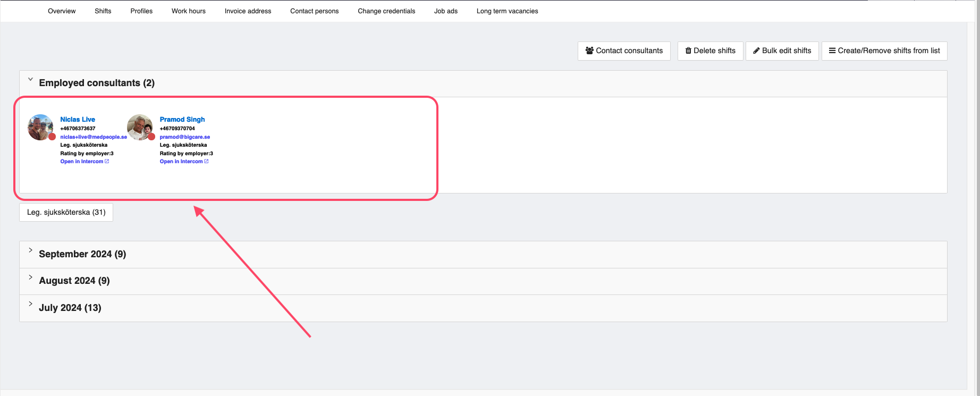Open the Job ads tab
Viewport: 980px width, 396px height.
(445, 11)
